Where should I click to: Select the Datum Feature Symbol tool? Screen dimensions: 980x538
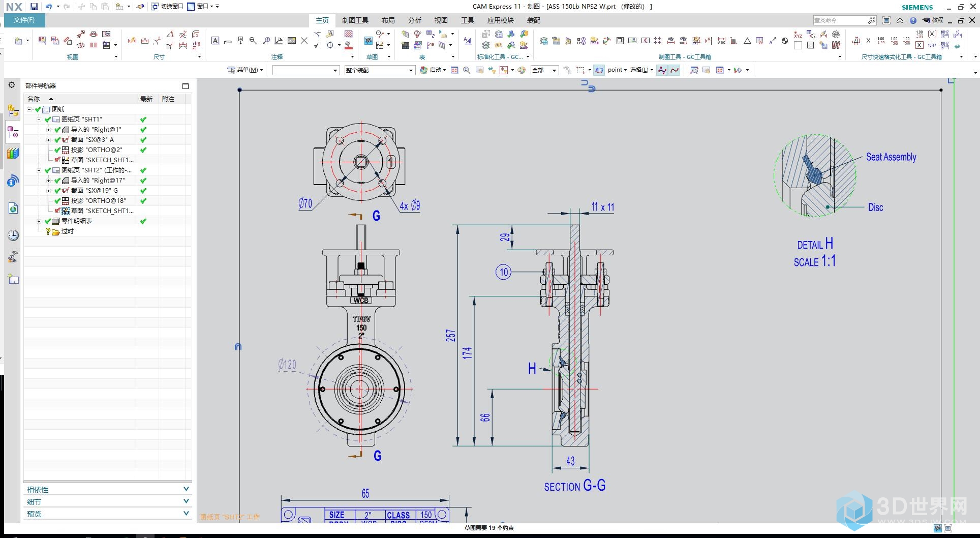tap(240, 41)
